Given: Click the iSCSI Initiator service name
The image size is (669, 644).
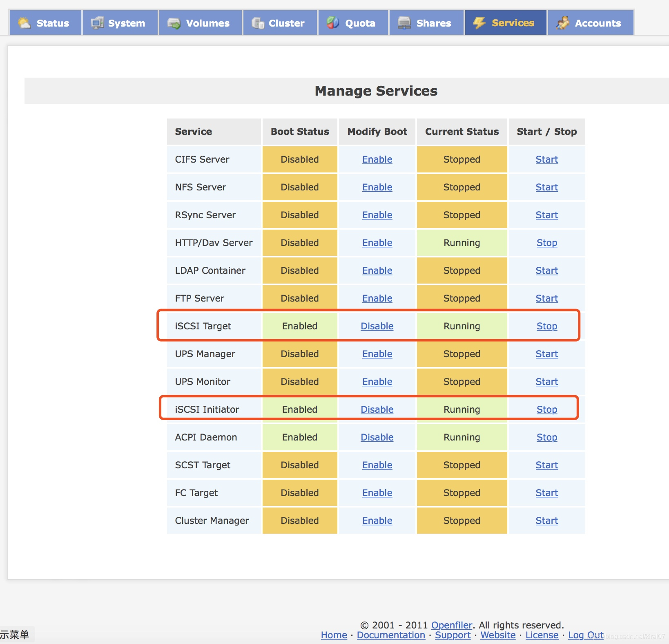Looking at the screenshot, I should 207,409.
